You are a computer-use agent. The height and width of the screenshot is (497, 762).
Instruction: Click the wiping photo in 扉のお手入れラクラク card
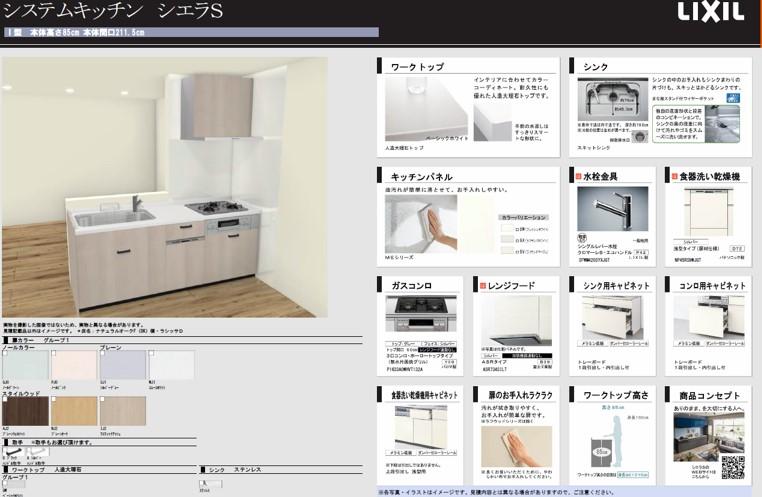pyautogui.click(x=517, y=446)
